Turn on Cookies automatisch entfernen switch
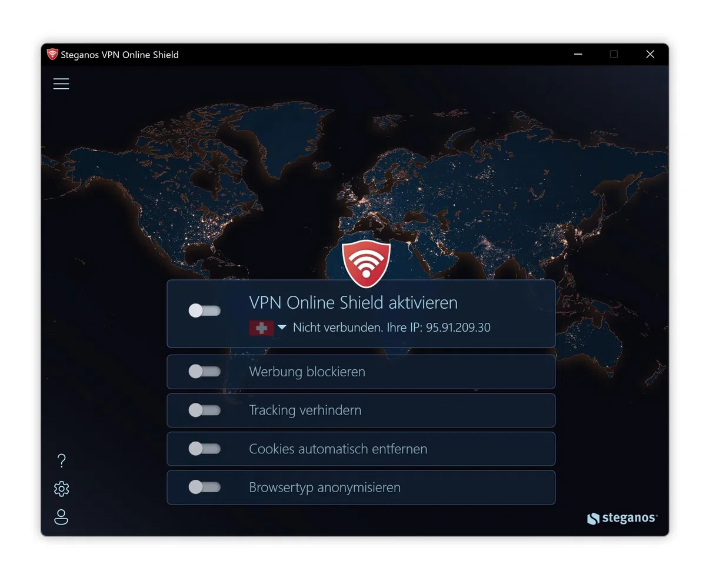This screenshot has width=706, height=588. click(x=204, y=449)
